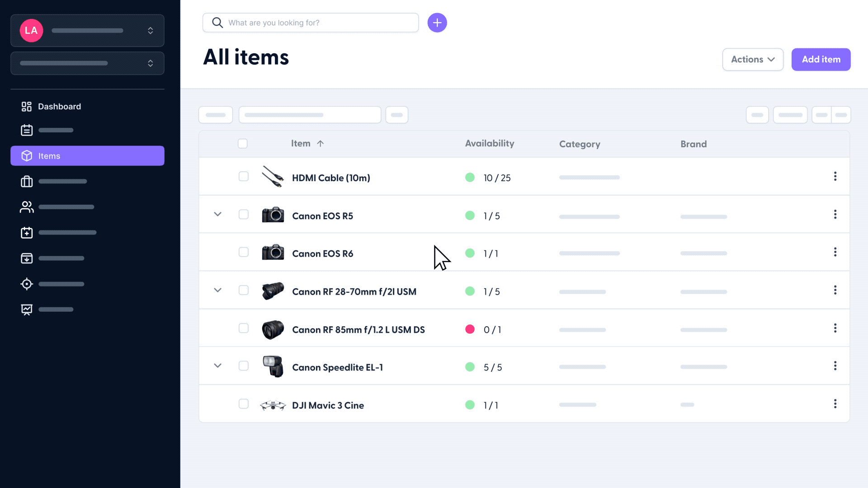Viewport: 868px width, 488px height.
Task: Click the first small filter button
Action: click(216, 115)
